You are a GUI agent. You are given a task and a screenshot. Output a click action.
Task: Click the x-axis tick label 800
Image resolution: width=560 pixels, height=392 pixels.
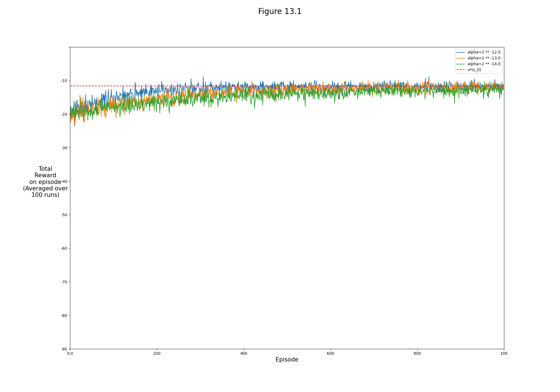(417, 354)
